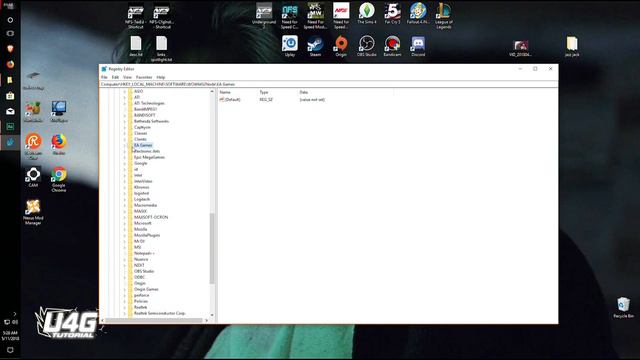Select the BANDISOFT key in tree
This screenshot has width=640, height=360.
click(144, 116)
